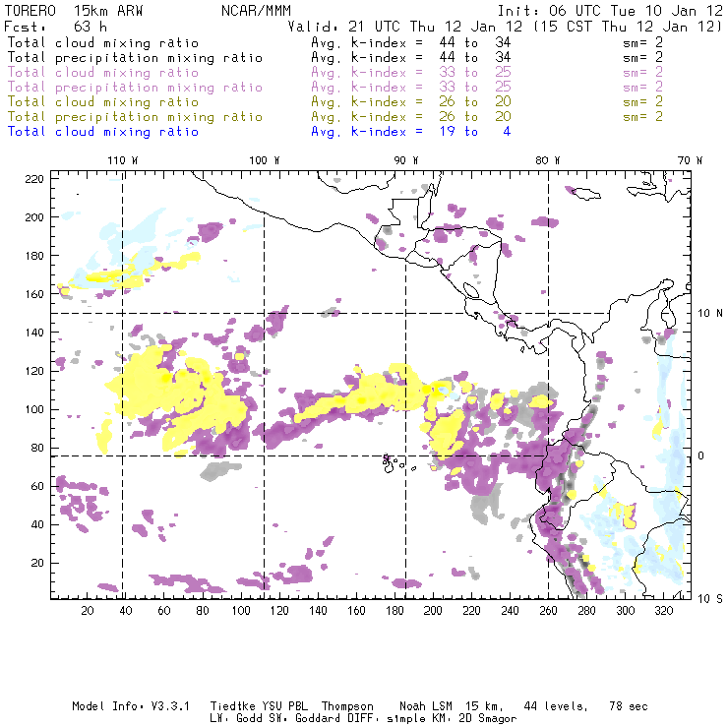Click the "140" tick on the vertical axis
Viewport: 728px width, 728px height.
[34, 333]
